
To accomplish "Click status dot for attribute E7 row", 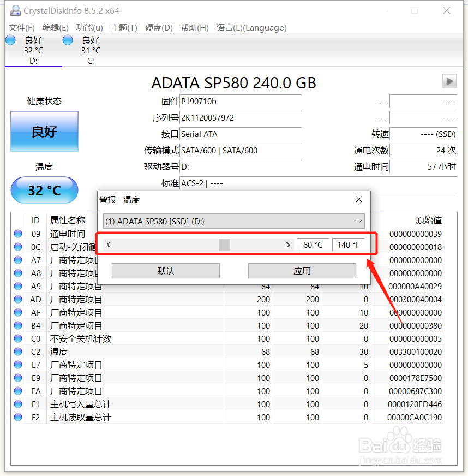I will 18,365.
